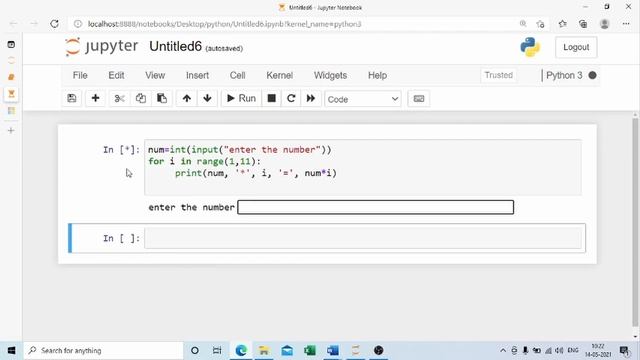This screenshot has height=360, width=640.
Task: Open Task View on taskbar
Action: tap(217, 350)
